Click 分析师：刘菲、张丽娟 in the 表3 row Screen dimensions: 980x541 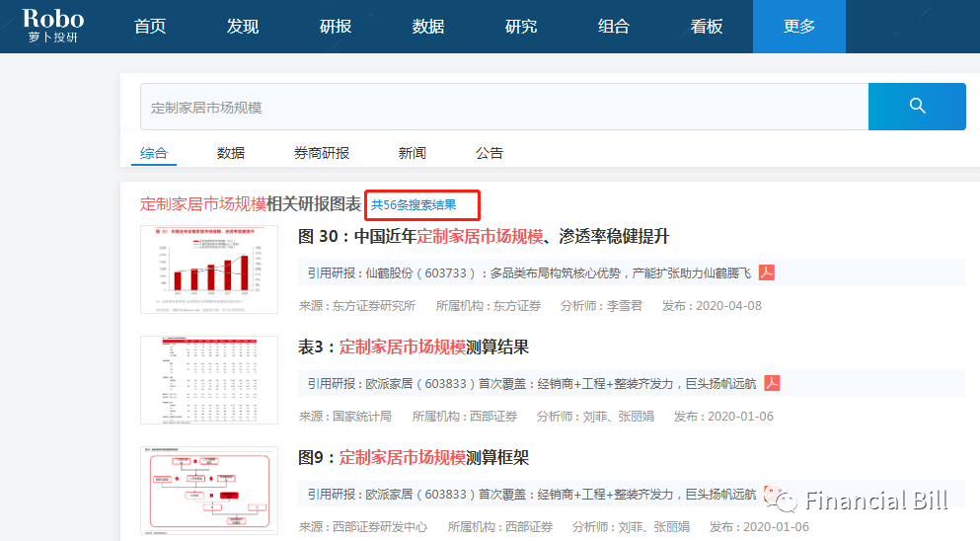coord(595,417)
